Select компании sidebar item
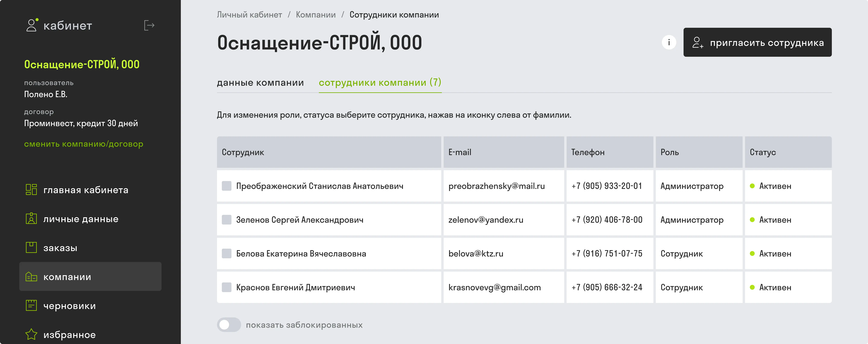868x344 pixels. pos(90,277)
